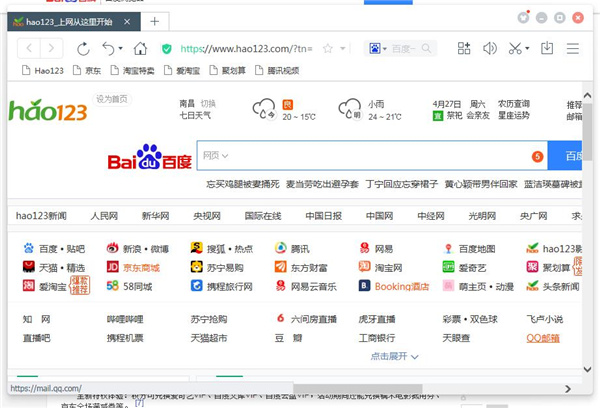Open the 新浪·微博 link
Image resolution: width=600 pixels, height=408 pixels.
tap(138, 249)
